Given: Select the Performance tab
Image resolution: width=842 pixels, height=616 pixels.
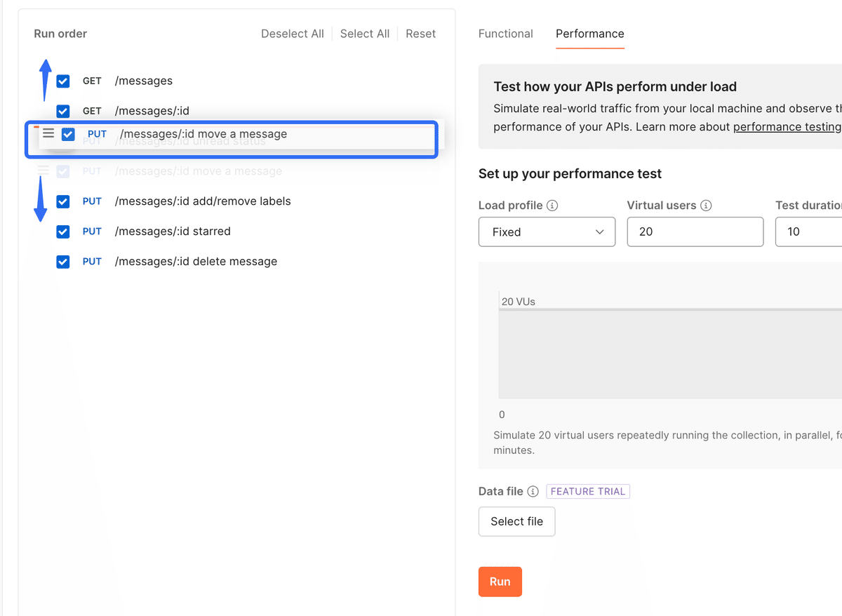Looking at the screenshot, I should (x=589, y=34).
